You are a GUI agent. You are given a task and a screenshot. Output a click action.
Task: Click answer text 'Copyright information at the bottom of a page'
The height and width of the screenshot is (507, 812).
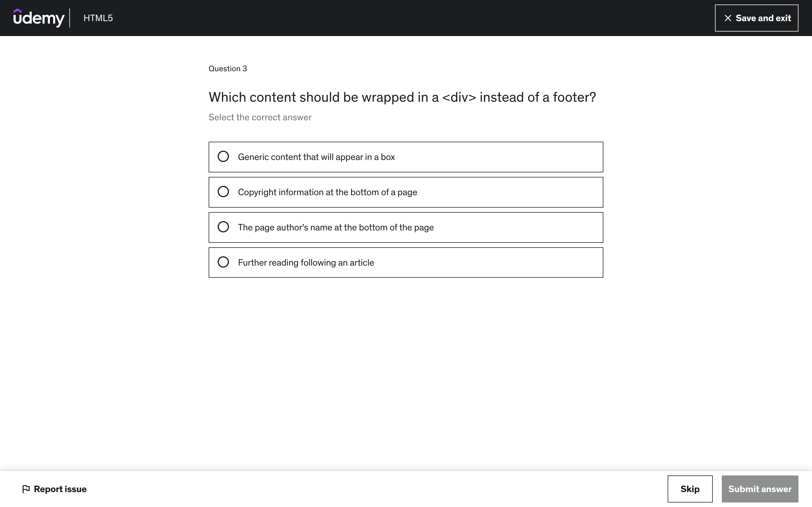pyautogui.click(x=327, y=192)
